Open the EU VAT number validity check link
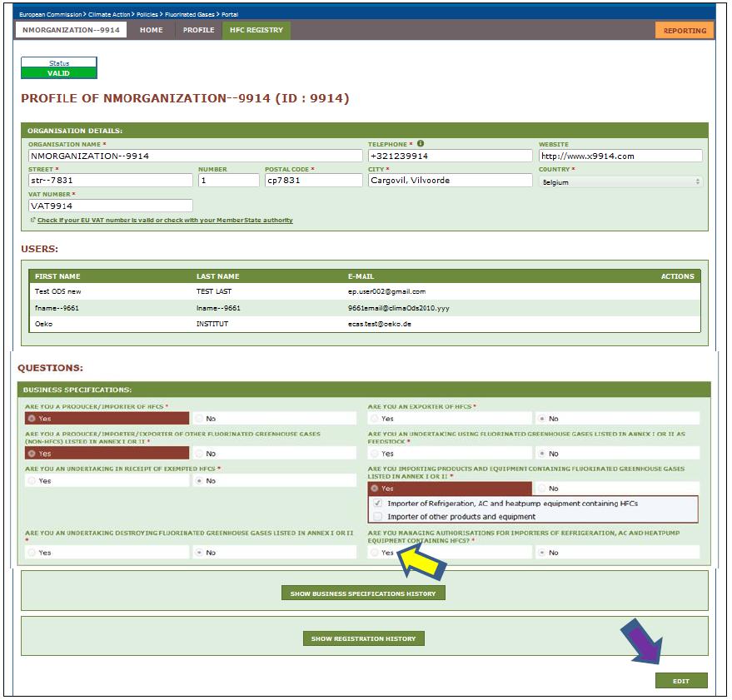 point(165,220)
